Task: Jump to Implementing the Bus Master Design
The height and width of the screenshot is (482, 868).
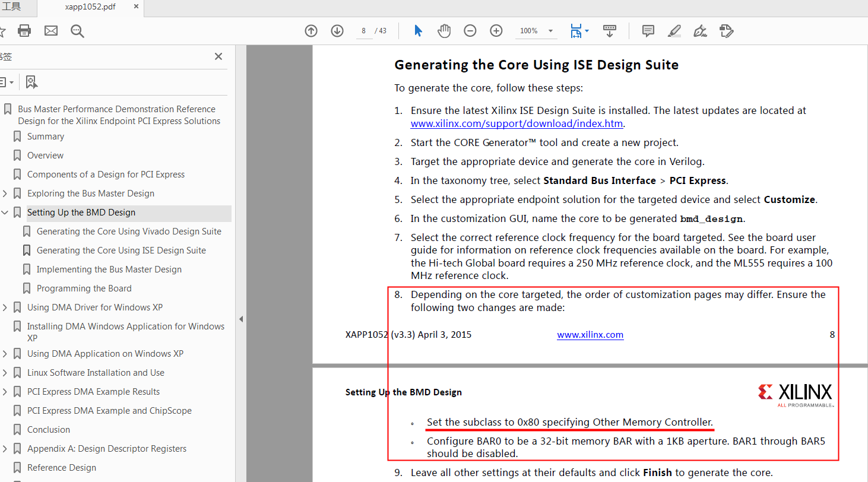Action: 109,269
